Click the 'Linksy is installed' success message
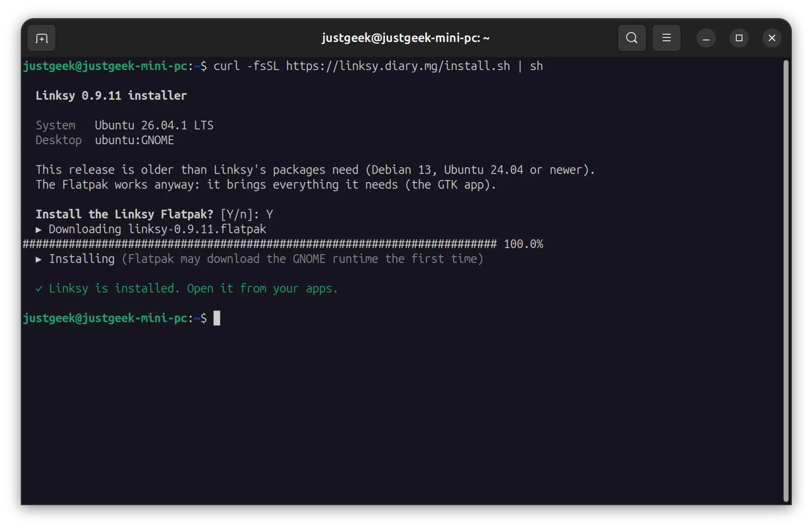This screenshot has width=812, height=528. click(187, 288)
